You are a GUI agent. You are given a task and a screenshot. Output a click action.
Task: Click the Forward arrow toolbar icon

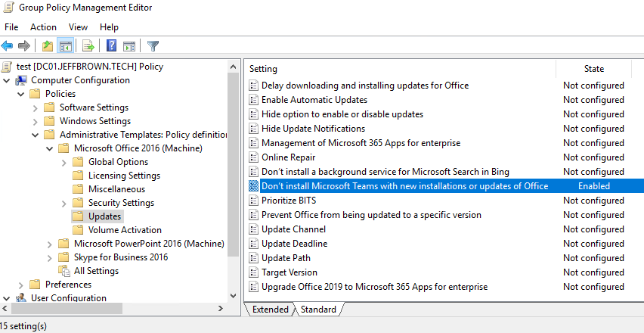(x=24, y=45)
